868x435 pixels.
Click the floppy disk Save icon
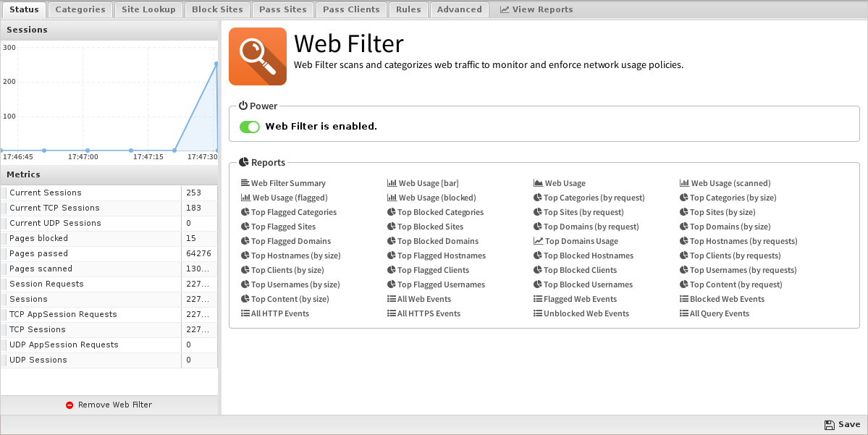[x=829, y=424]
